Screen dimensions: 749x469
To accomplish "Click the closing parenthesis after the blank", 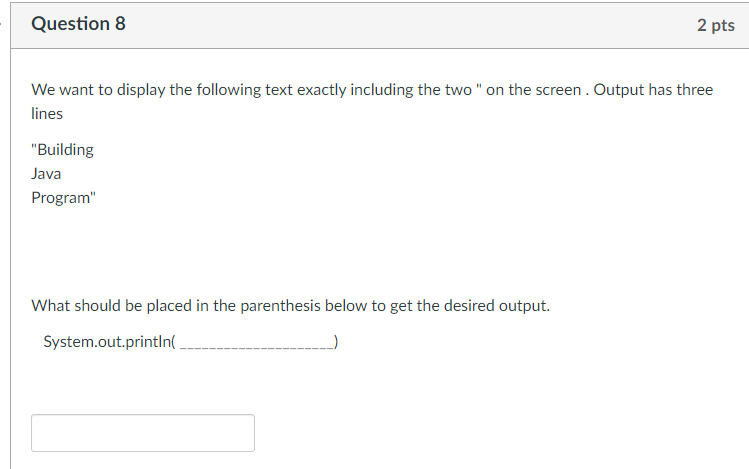I will coord(336,341).
